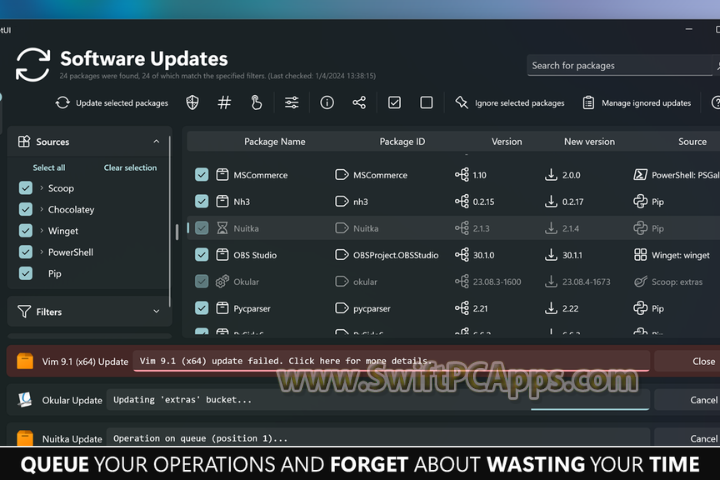Screen dimensions: 720x480
Task: Click the Okular Update progress bar
Action: [x=590, y=408]
